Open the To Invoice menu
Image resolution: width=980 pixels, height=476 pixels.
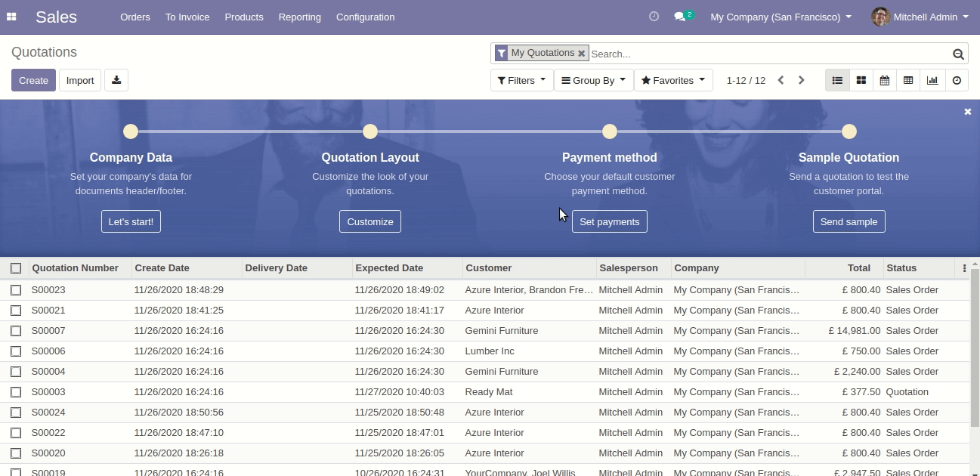[187, 17]
